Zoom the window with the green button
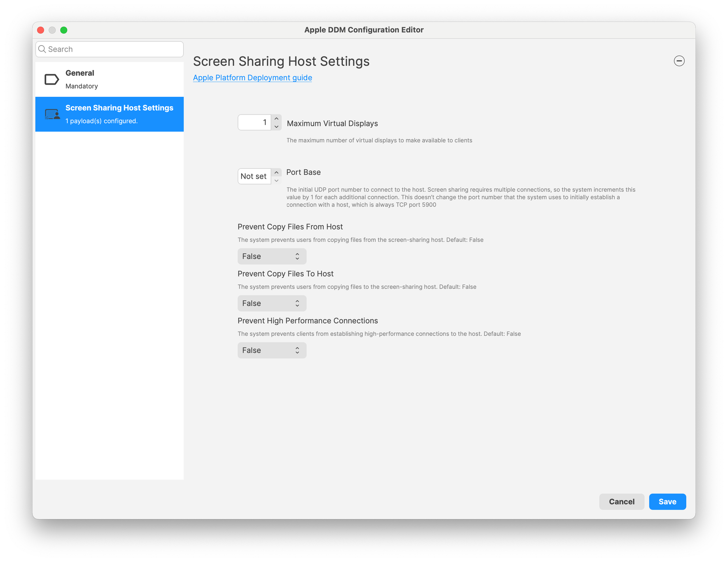This screenshot has height=562, width=728. pyautogui.click(x=64, y=30)
